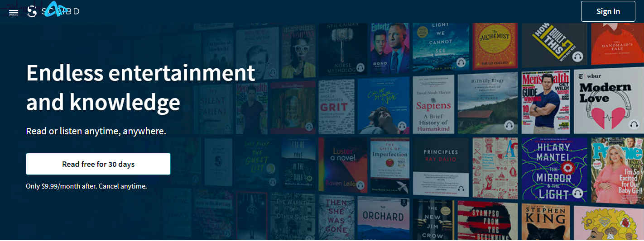Image resolution: width=644 pixels, height=241 pixels.
Task: Open The Orchard book cover
Action: [383, 218]
